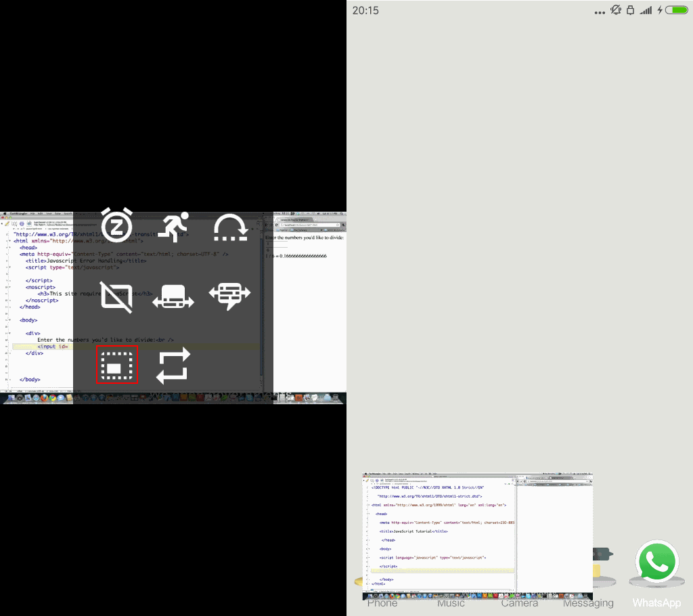Switch to play-as-audio (crossed-out screen) icon
This screenshot has height=616, width=693.
[116, 297]
